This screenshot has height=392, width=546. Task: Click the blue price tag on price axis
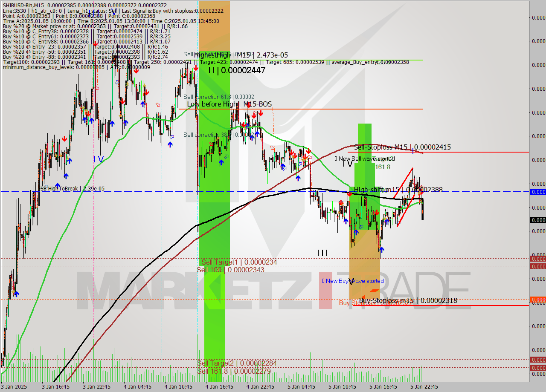[537, 192]
